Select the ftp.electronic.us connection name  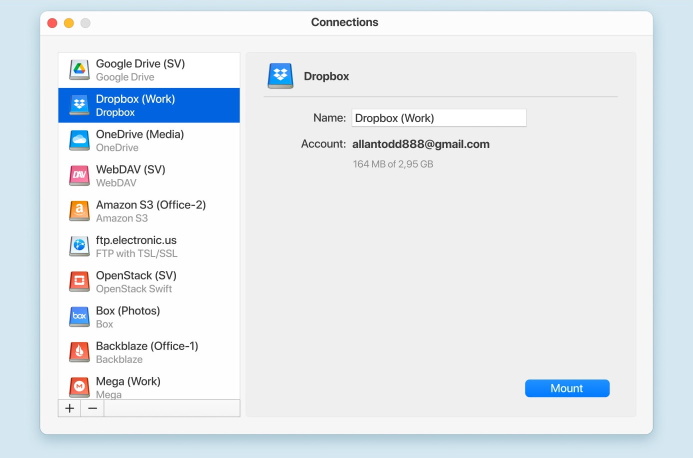click(136, 240)
